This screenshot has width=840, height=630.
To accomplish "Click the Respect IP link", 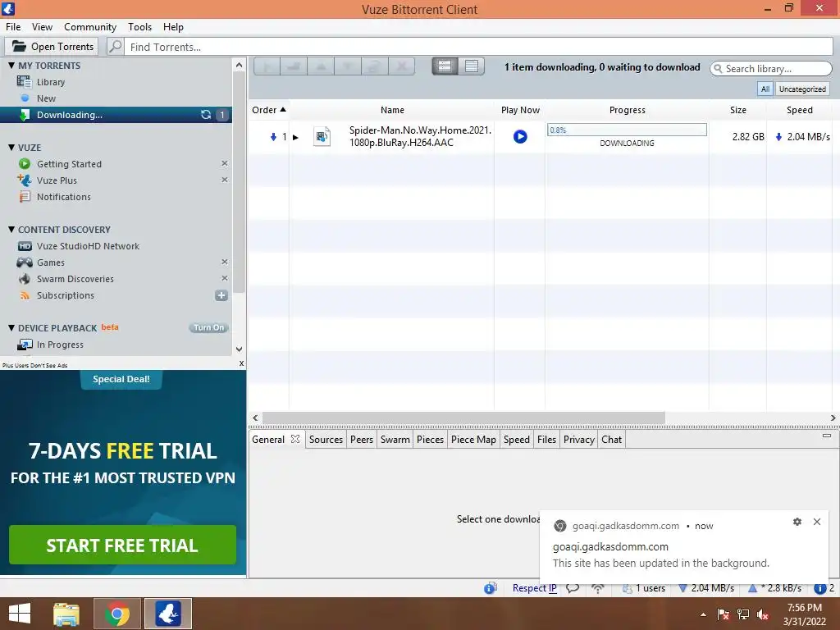I will click(x=534, y=588).
